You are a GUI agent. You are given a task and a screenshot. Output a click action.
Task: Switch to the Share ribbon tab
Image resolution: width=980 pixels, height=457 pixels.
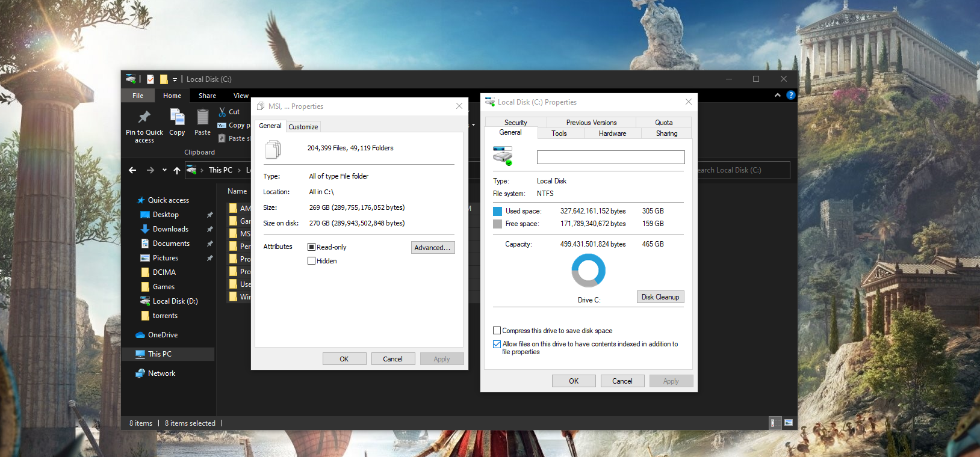(207, 96)
